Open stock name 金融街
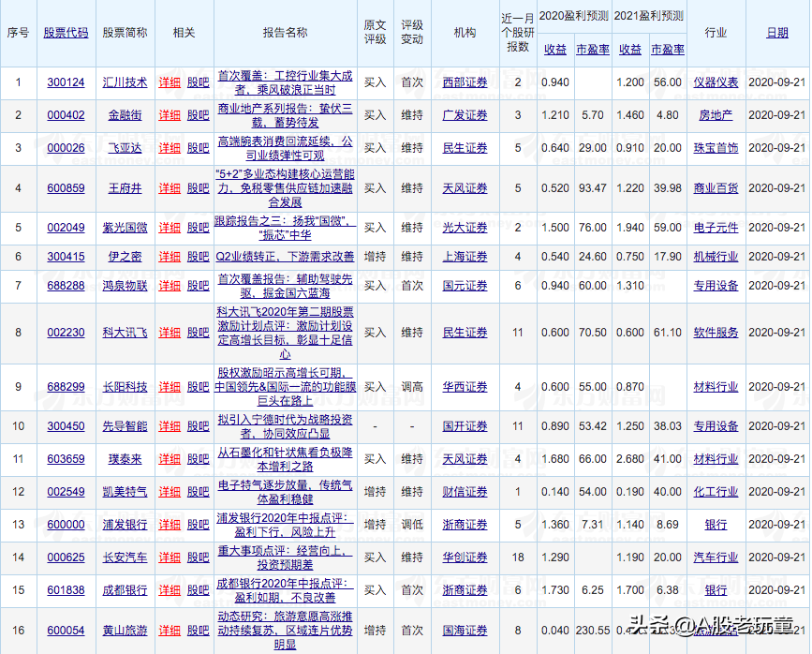The height and width of the screenshot is (654, 812). (125, 115)
